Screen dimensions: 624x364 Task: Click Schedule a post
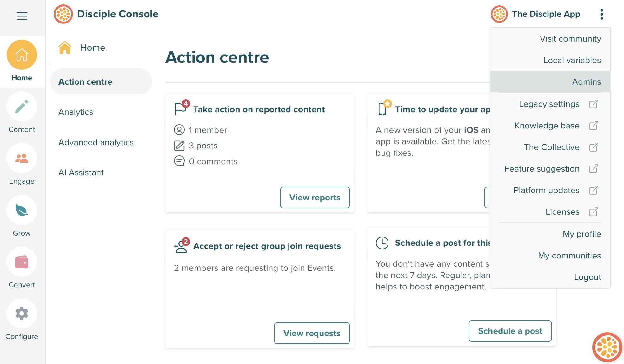510,331
